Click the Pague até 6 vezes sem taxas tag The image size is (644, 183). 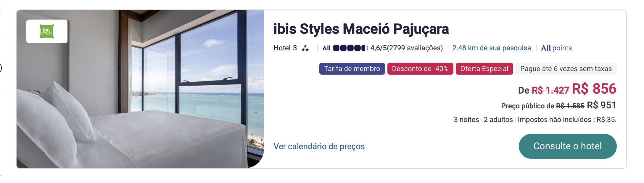(566, 69)
